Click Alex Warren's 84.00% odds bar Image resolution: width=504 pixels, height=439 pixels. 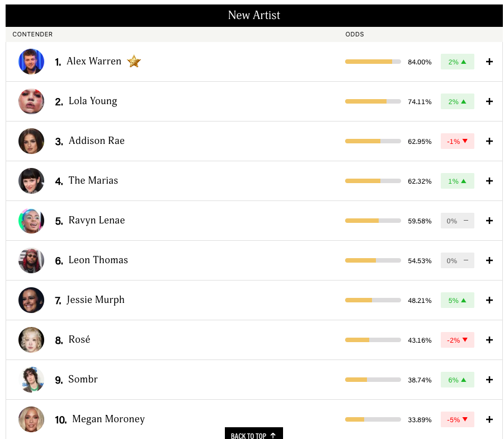click(x=373, y=62)
